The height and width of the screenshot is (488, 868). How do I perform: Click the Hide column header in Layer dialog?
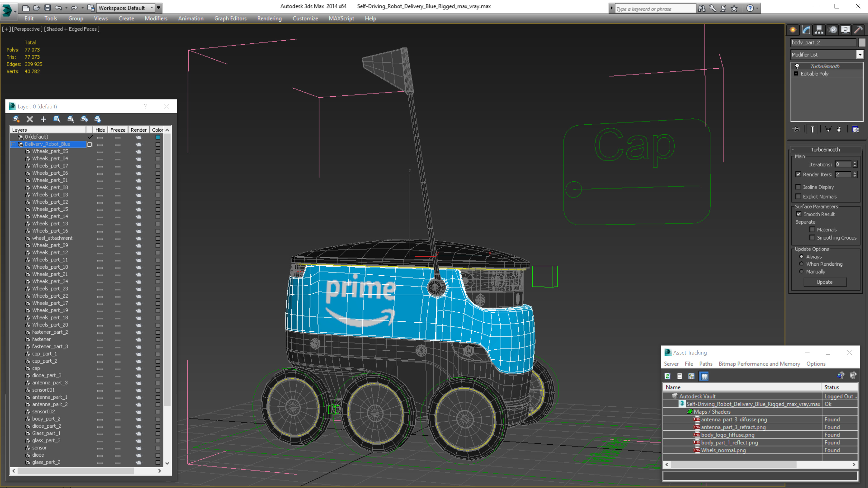pyautogui.click(x=100, y=130)
